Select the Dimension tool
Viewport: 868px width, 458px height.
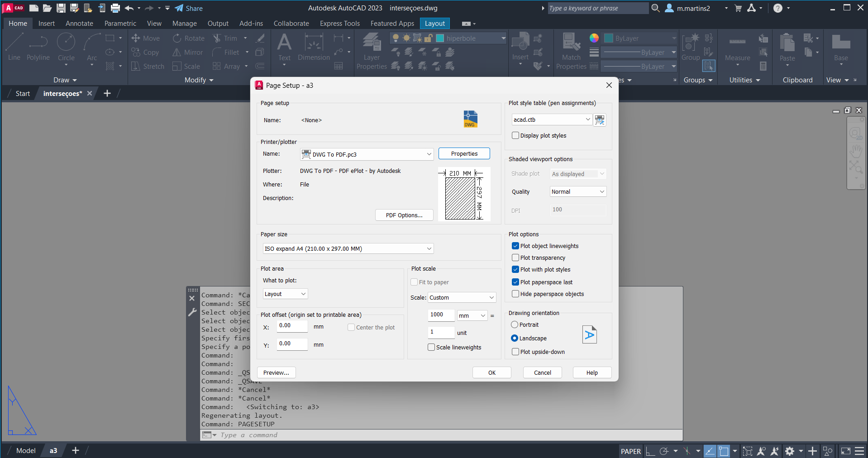[314, 47]
